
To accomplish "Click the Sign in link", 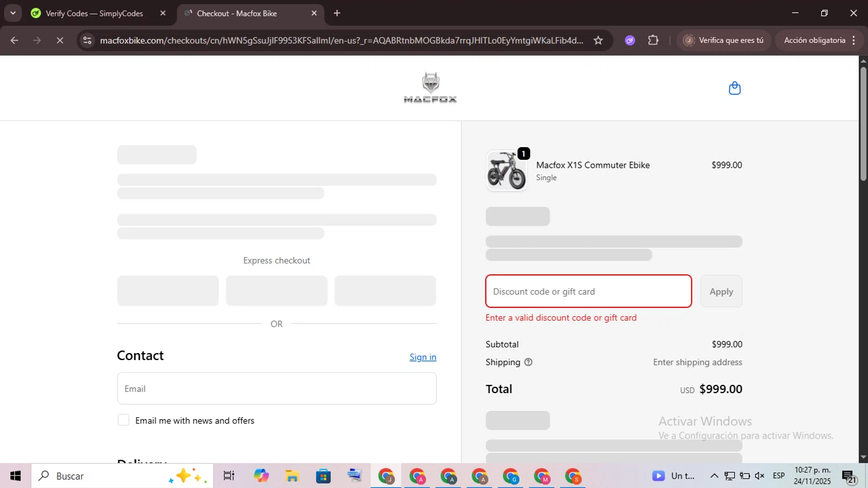I will [423, 357].
